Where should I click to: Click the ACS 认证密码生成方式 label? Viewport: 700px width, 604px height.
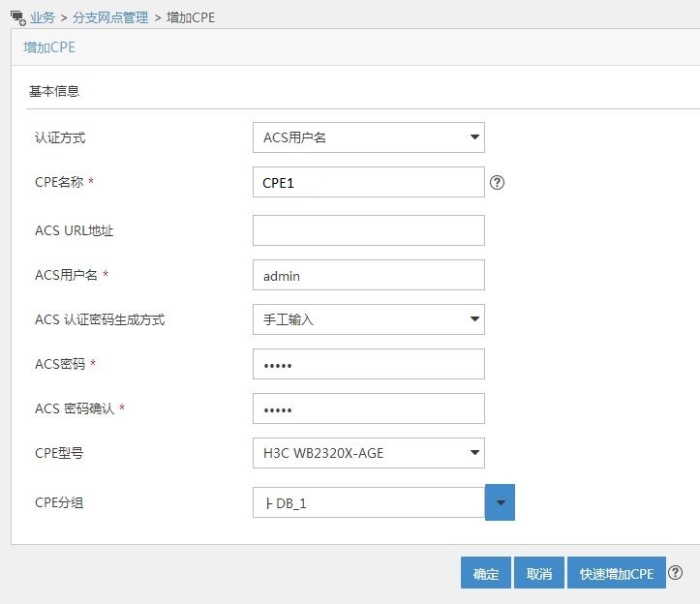click(100, 319)
